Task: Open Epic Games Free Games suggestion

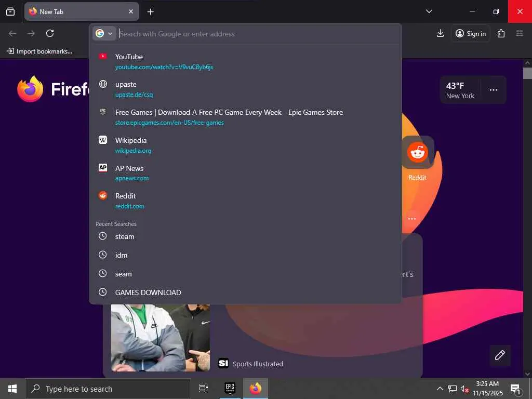Action: click(x=245, y=117)
